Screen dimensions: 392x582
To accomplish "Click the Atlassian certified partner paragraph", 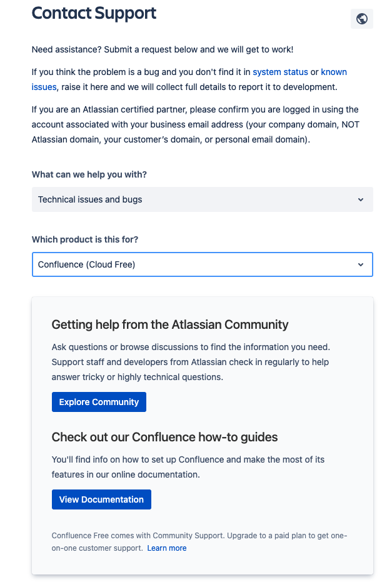I will [x=196, y=125].
